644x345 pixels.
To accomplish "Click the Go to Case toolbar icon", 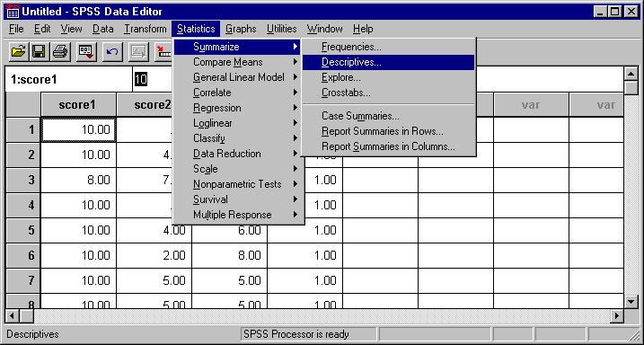I will pos(164,52).
